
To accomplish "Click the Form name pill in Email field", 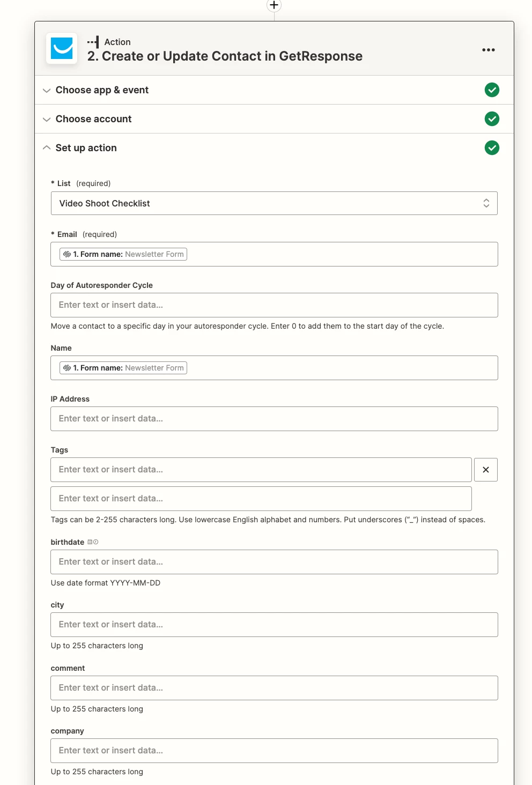I will click(123, 254).
